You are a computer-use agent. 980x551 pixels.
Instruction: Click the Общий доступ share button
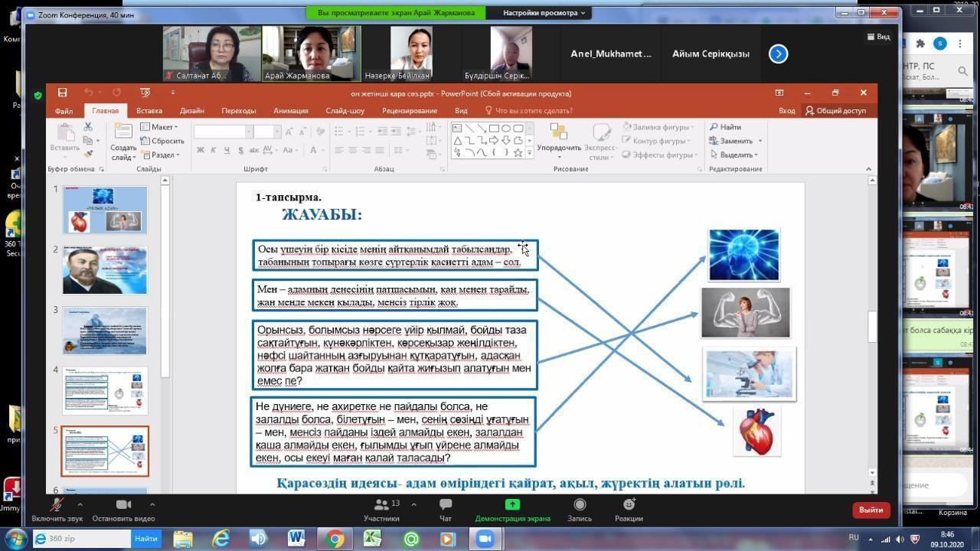[x=835, y=111]
